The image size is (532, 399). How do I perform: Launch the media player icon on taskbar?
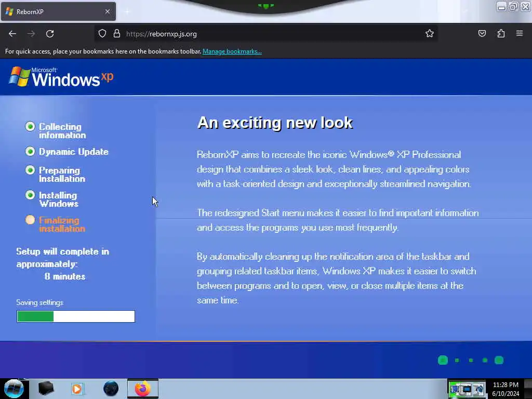(x=77, y=389)
